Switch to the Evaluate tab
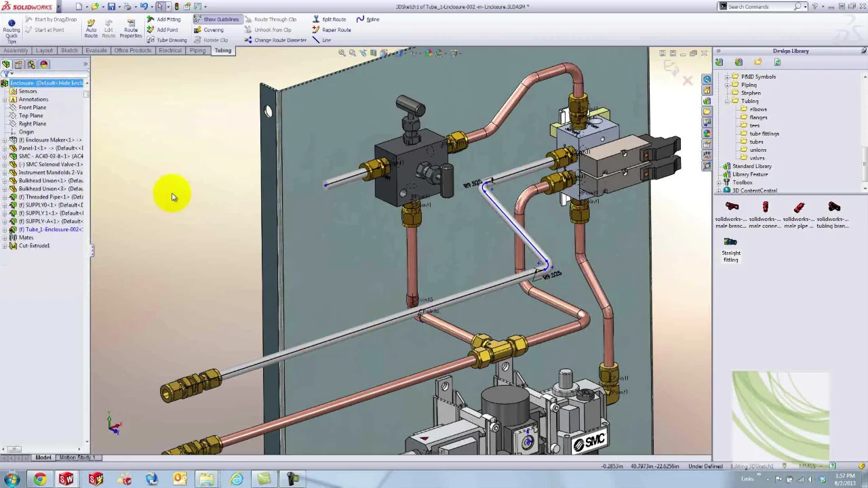The image size is (868, 488). [x=96, y=51]
